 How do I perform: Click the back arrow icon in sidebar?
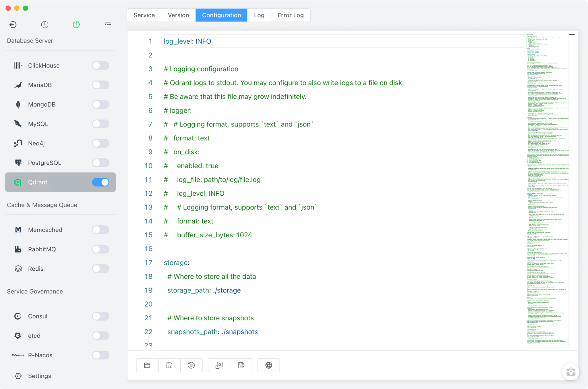pos(13,25)
